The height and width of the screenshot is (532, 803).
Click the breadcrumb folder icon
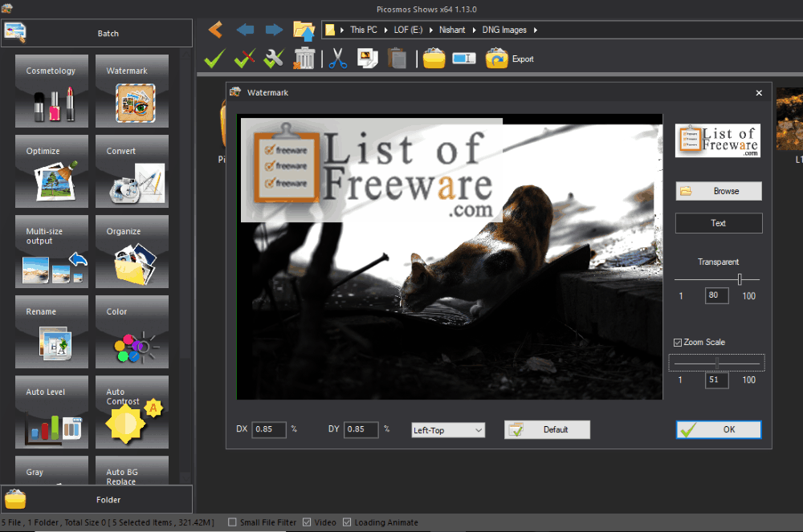point(330,30)
